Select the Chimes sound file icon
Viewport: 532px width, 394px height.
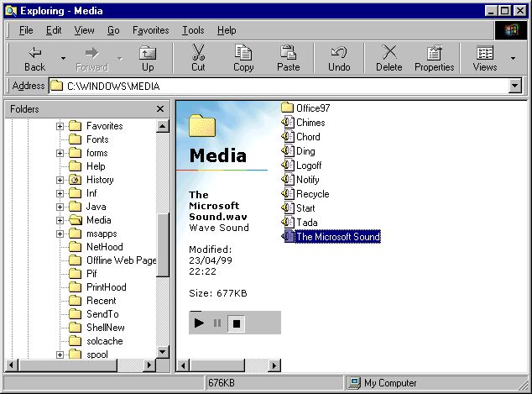coord(288,122)
